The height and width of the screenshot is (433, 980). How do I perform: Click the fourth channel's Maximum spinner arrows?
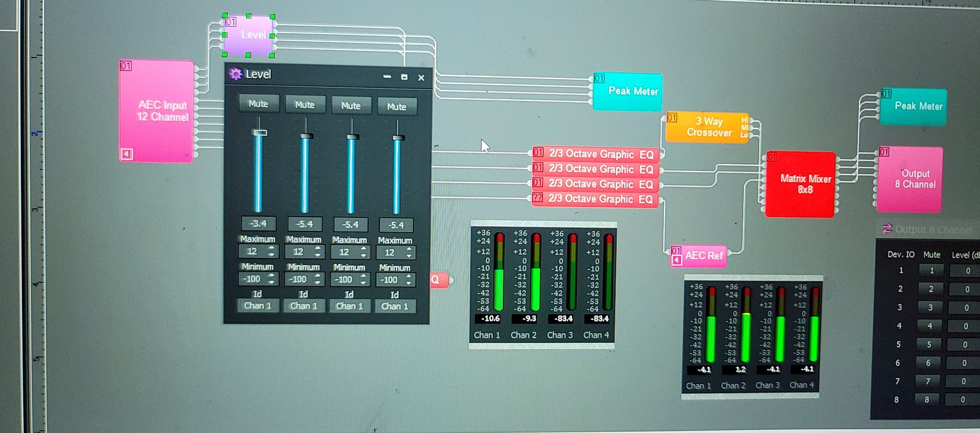(409, 253)
